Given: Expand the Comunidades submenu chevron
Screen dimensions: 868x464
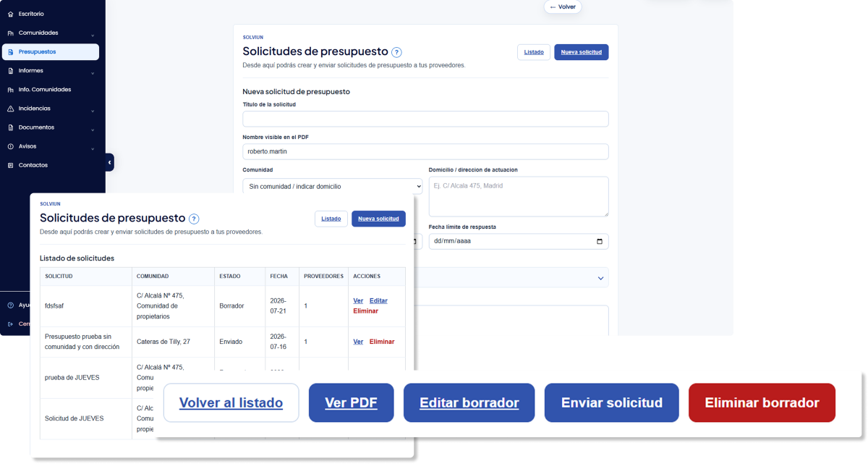Looking at the screenshot, I should pos(93,35).
